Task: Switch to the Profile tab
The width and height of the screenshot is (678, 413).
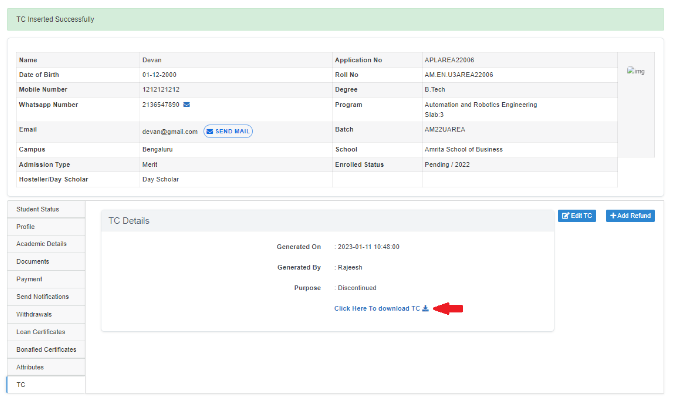Action: pyautogui.click(x=26, y=227)
